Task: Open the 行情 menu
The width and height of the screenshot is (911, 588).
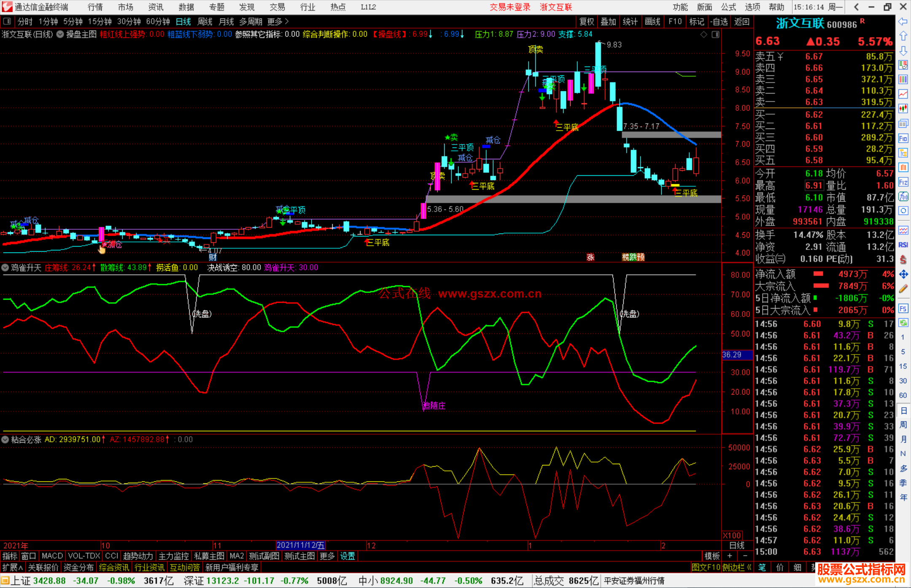Action: pos(95,7)
